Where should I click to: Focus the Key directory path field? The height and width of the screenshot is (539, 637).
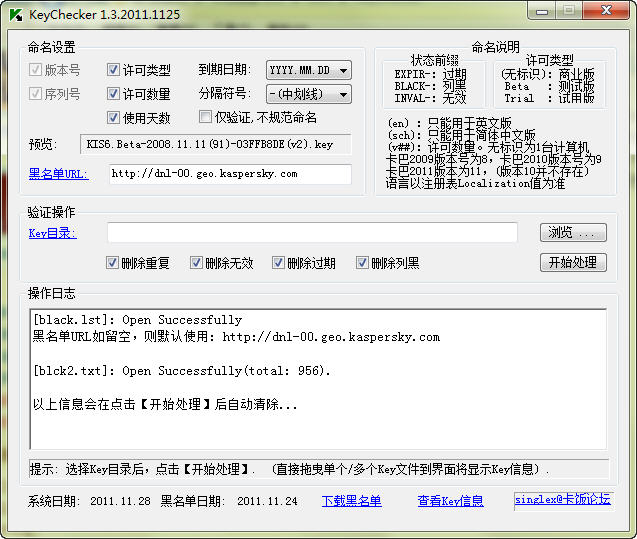[312, 233]
